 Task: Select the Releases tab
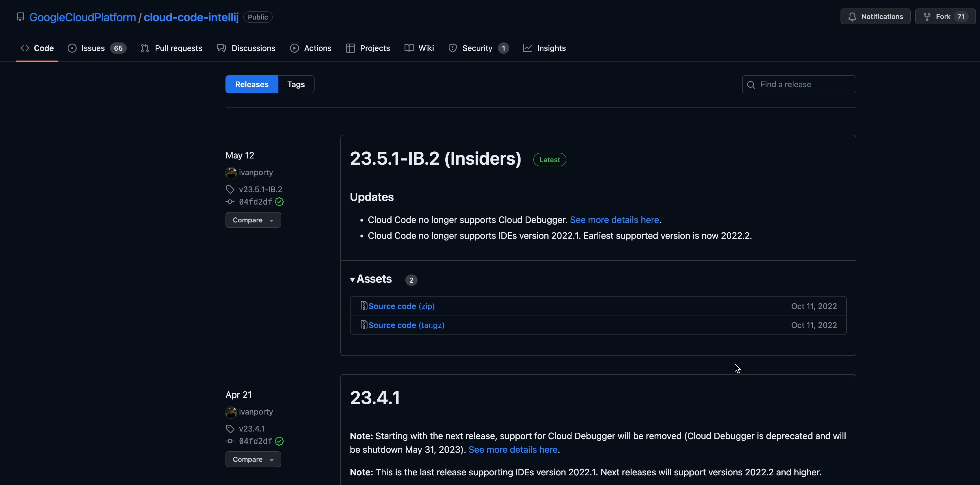pyautogui.click(x=251, y=84)
